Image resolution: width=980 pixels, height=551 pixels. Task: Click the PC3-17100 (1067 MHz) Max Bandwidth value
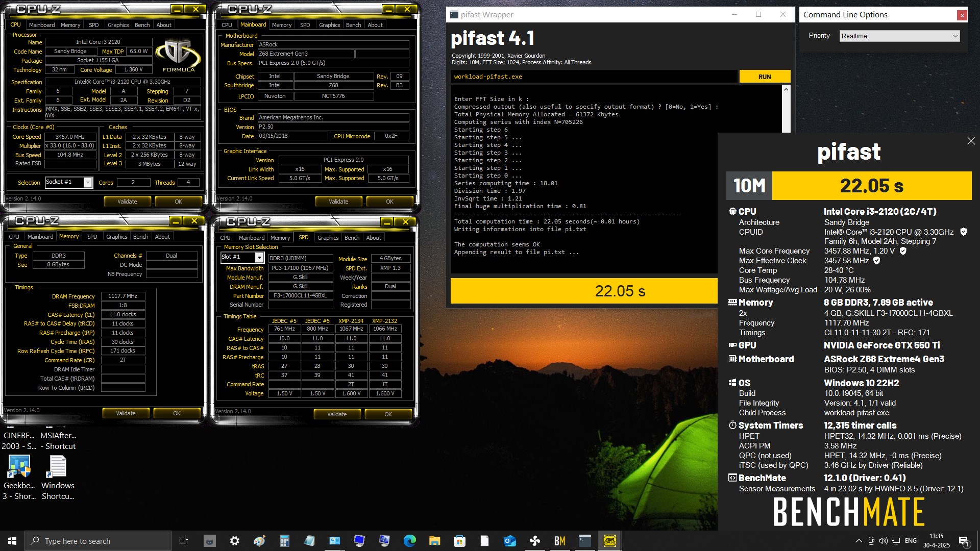(x=300, y=268)
